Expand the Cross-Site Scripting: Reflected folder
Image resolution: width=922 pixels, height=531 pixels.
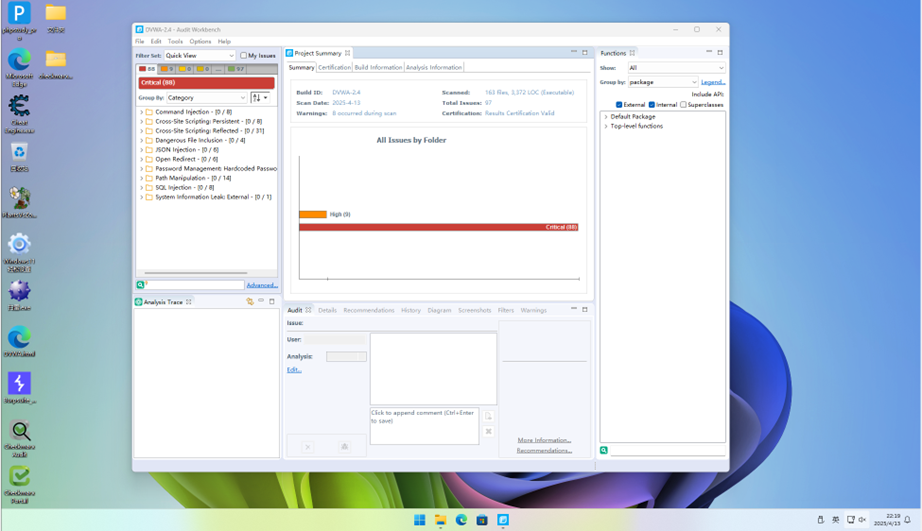click(x=142, y=131)
